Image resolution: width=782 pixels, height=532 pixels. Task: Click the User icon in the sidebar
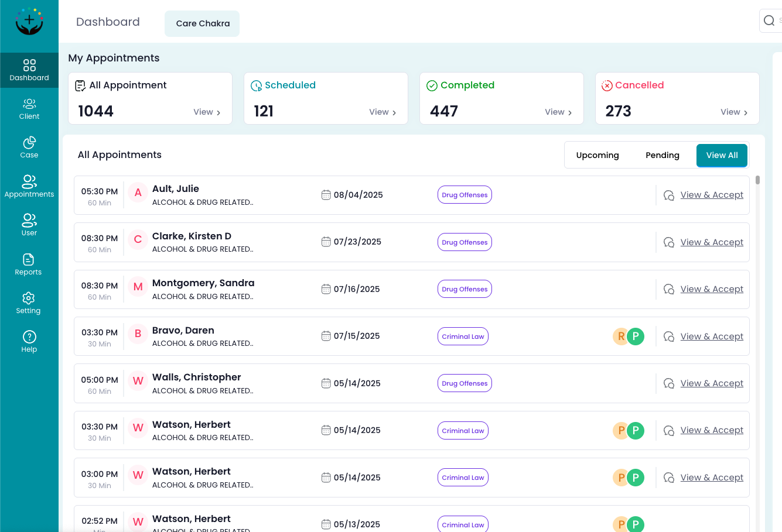pyautogui.click(x=29, y=224)
